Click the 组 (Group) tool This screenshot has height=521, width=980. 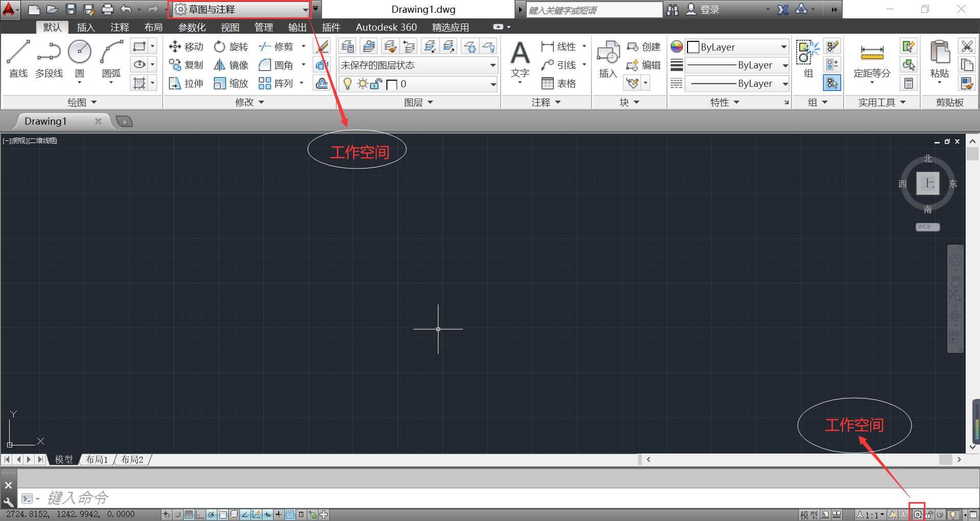pos(808,59)
